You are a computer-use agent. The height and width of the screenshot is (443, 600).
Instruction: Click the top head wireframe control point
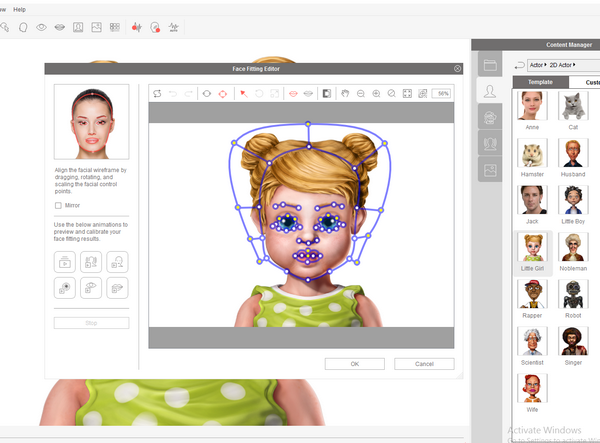[308, 124]
